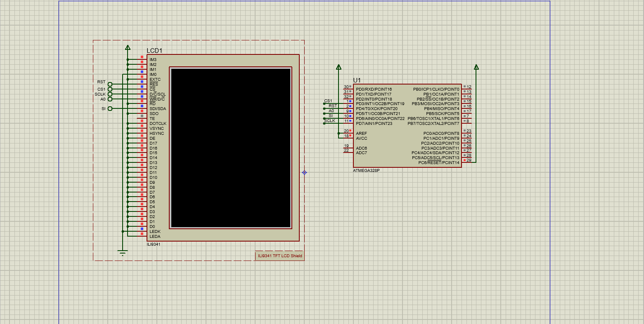Viewport: 644px width, 324px height.
Task: Click the DOTCLK pin label on LCD1
Action: (158, 124)
